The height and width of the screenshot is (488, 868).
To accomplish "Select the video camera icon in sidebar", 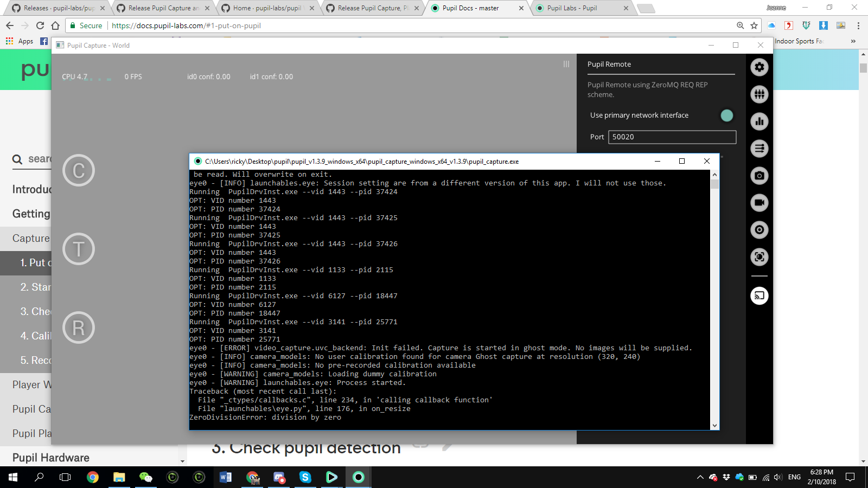I will click(759, 203).
